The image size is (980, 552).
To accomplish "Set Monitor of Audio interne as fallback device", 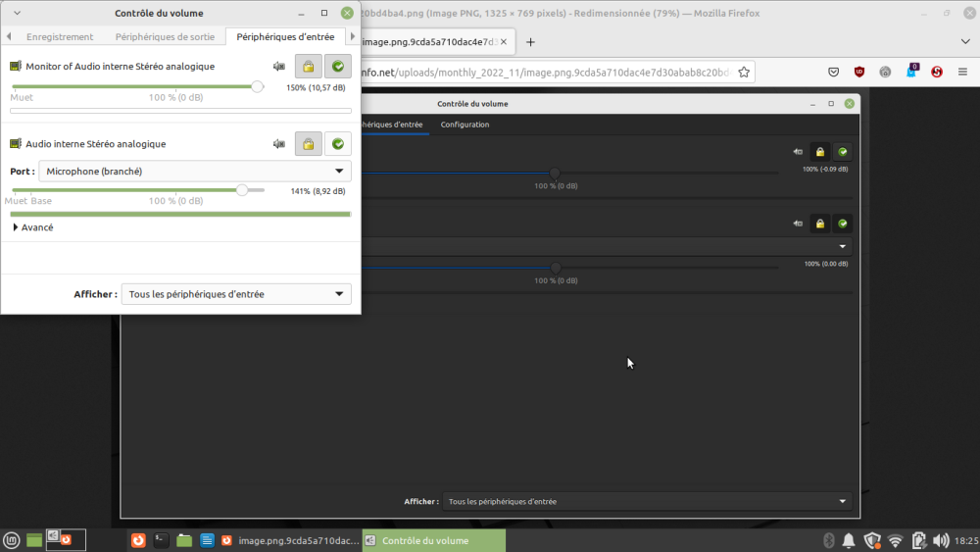I will 338,67.
